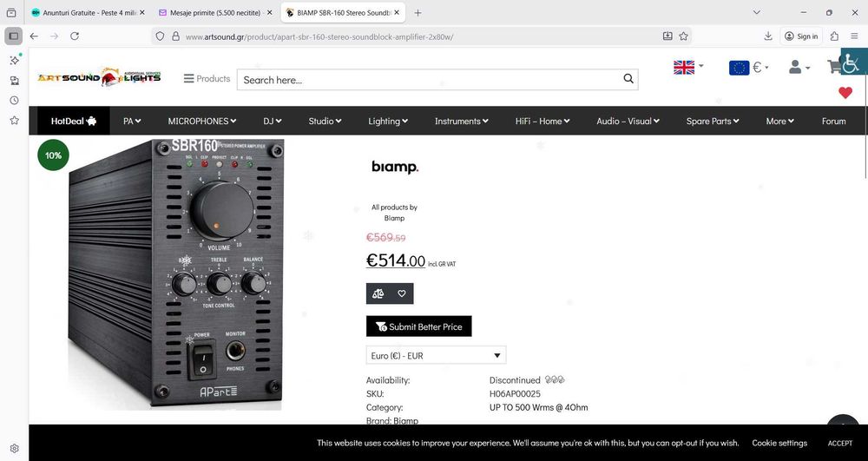Click the browser back arrow
Screen dimensions: 868x461
click(x=35, y=36)
